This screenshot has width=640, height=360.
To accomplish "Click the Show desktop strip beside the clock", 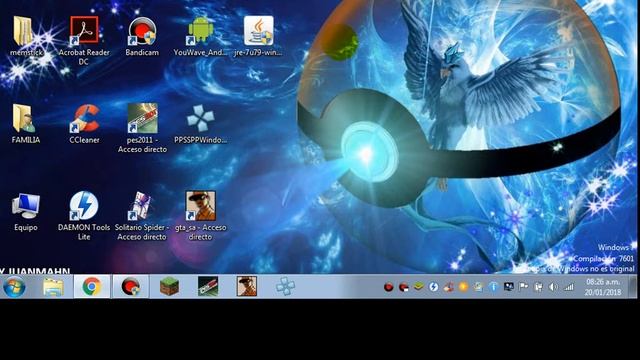I will (632, 287).
